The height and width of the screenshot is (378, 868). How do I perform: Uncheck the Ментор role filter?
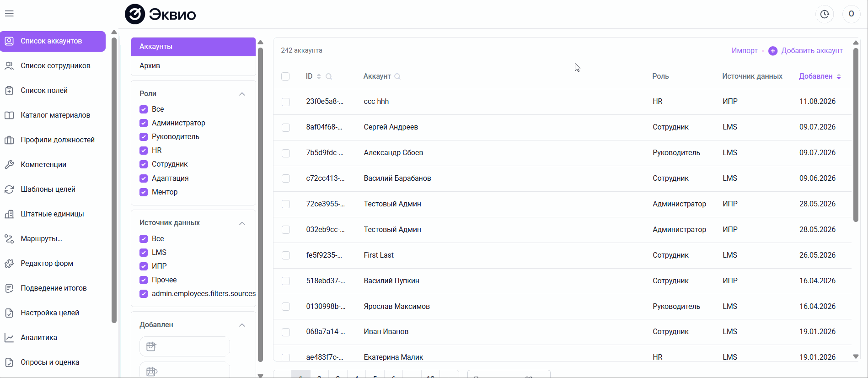pyautogui.click(x=144, y=192)
